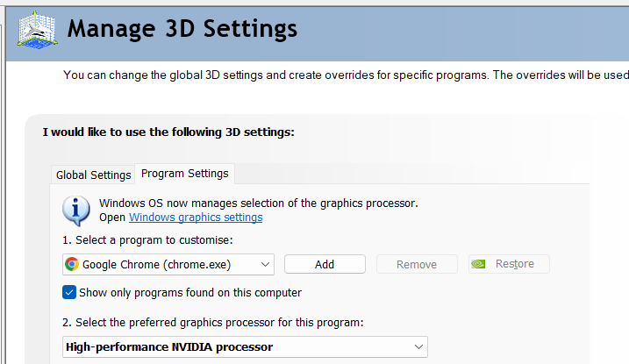This screenshot has width=629, height=364.
Task: Click the blue information icon
Action: pyautogui.click(x=77, y=211)
